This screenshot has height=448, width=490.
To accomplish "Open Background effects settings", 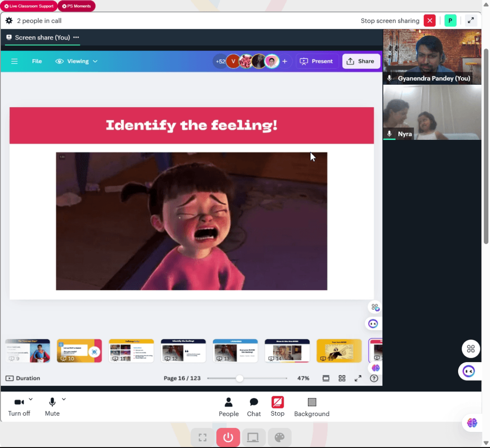I will [x=312, y=407].
